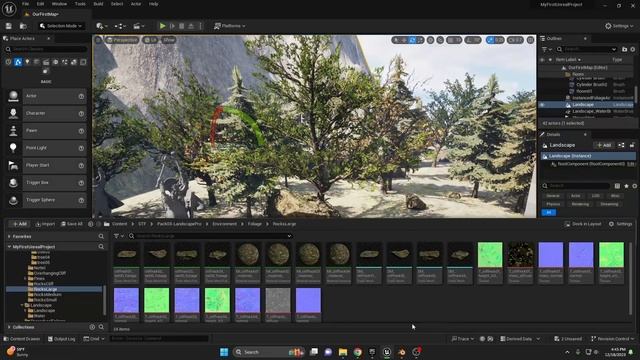Click the Place Actors search field

46,49
